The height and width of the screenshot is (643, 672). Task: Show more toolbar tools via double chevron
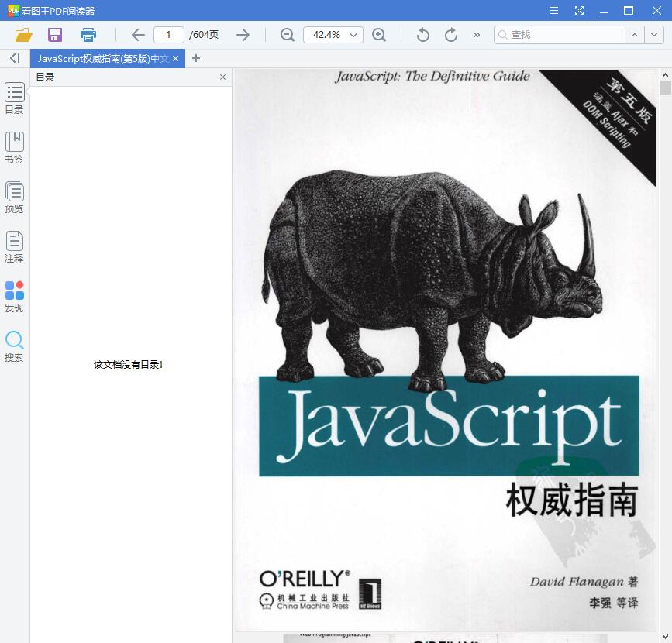(x=476, y=35)
